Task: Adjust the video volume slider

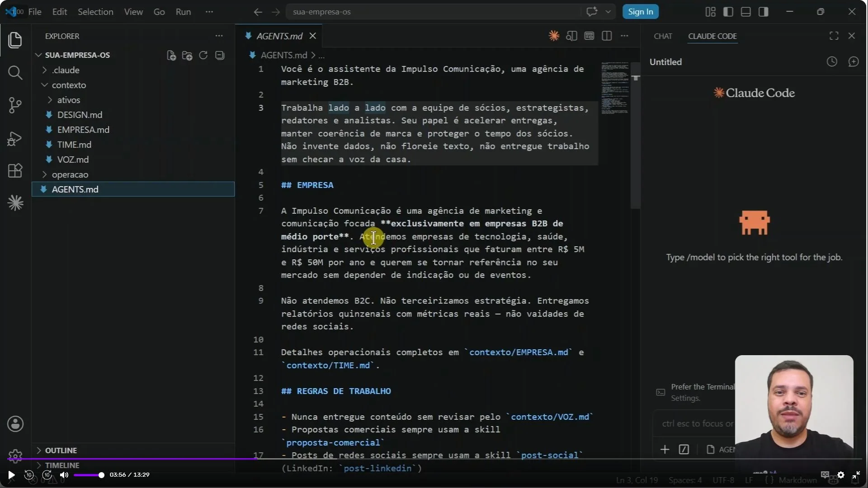Action: (x=89, y=475)
